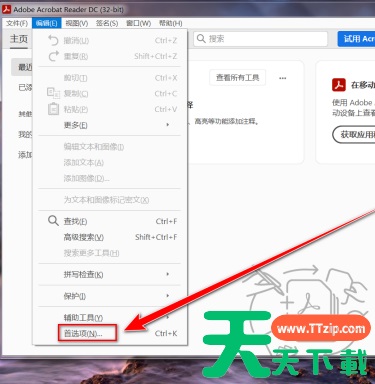Select 为文本和图像标记密文(X)
Image resolution: width=375 pixels, height=384 pixels.
tap(110, 200)
